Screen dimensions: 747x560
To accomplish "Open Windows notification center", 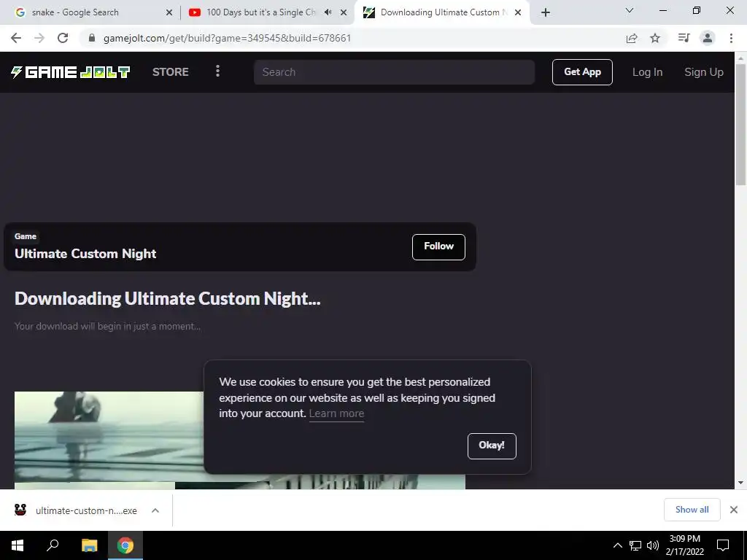I will [723, 545].
